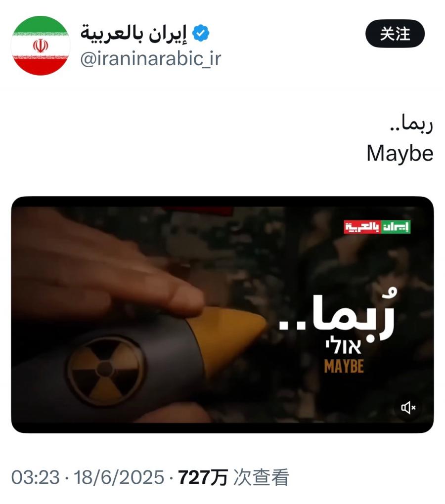Click the blue verified badge
Image resolution: width=445 pixels, height=504 pixels.
coord(201,33)
